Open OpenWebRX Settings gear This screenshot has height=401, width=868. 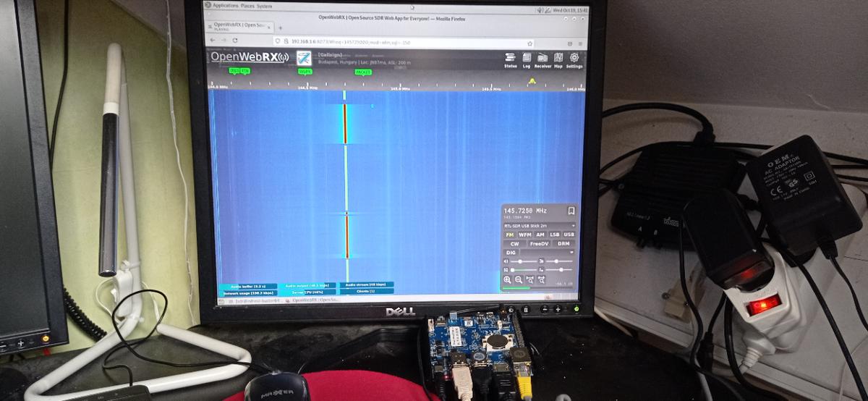(x=574, y=61)
